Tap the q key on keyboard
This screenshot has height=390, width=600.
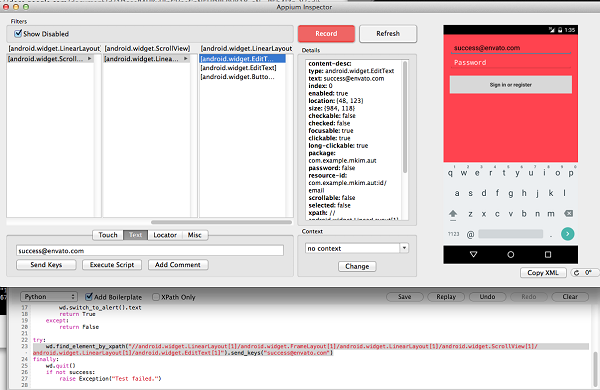450,173
